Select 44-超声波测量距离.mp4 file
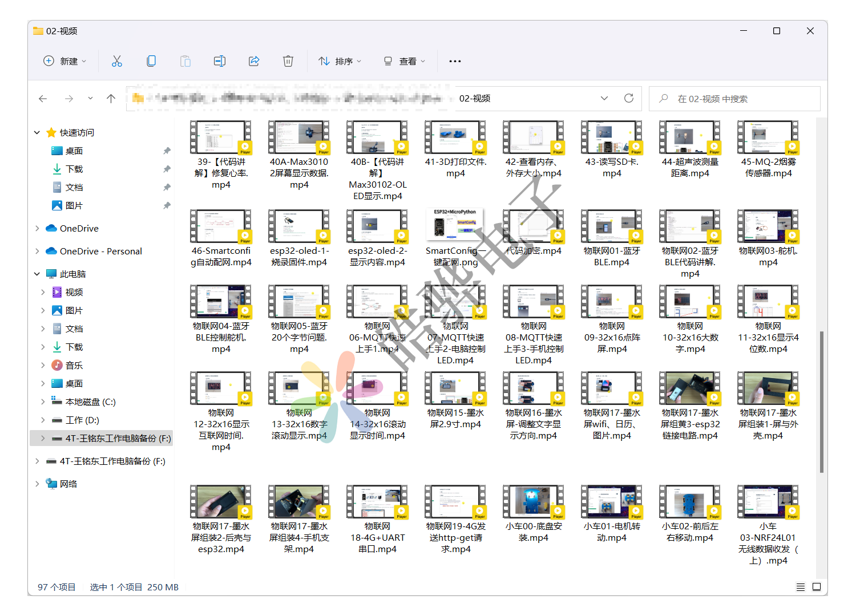856x616 pixels. [690, 149]
